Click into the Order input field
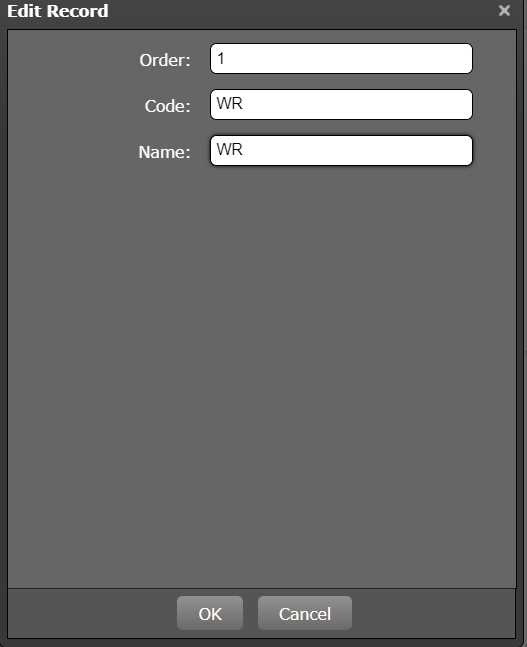Image resolution: width=527 pixels, height=647 pixels. (x=341, y=59)
